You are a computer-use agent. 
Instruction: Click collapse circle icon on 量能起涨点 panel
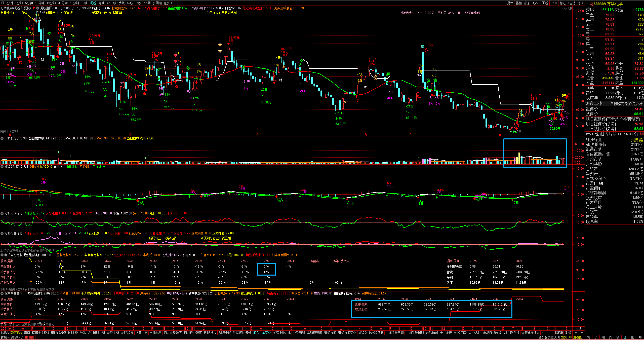2,138
